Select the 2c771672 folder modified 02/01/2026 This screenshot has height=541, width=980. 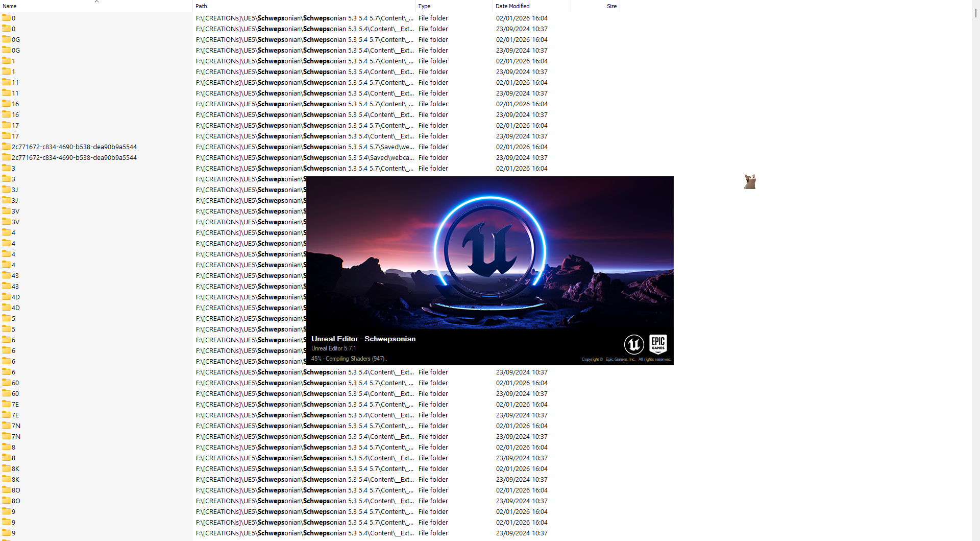pyautogui.click(x=74, y=147)
